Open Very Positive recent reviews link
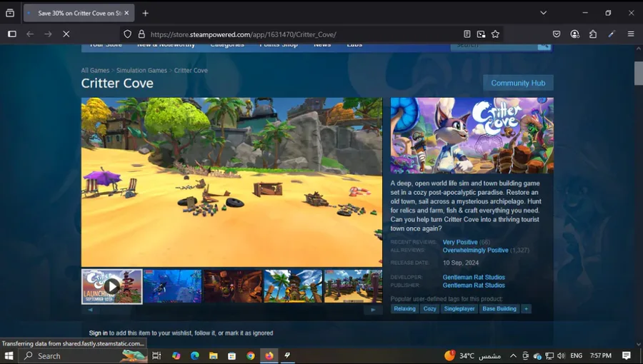Screen dimensions: 643x364 click(459, 242)
